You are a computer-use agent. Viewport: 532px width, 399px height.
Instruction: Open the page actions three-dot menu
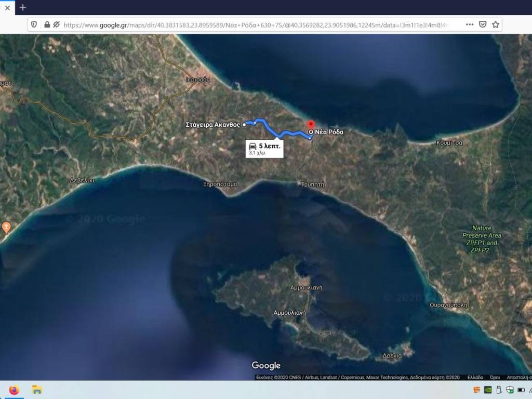pyautogui.click(x=470, y=24)
